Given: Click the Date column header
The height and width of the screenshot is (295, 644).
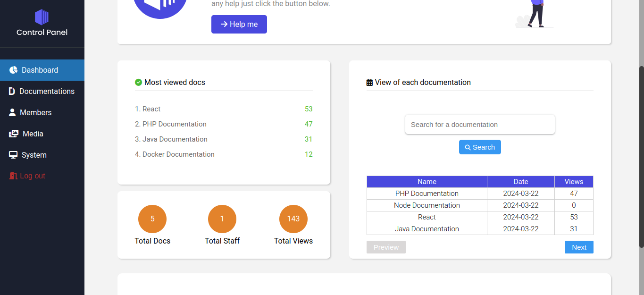Looking at the screenshot, I should pos(521,182).
